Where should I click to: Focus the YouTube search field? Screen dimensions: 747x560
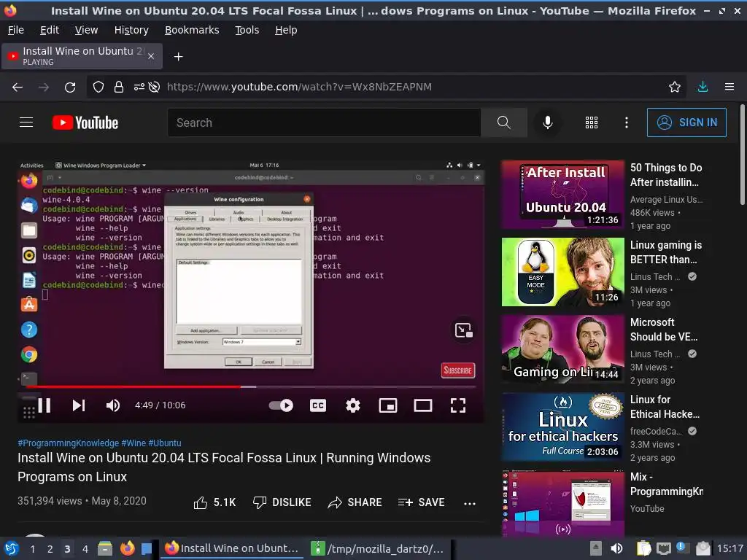pyautogui.click(x=324, y=122)
